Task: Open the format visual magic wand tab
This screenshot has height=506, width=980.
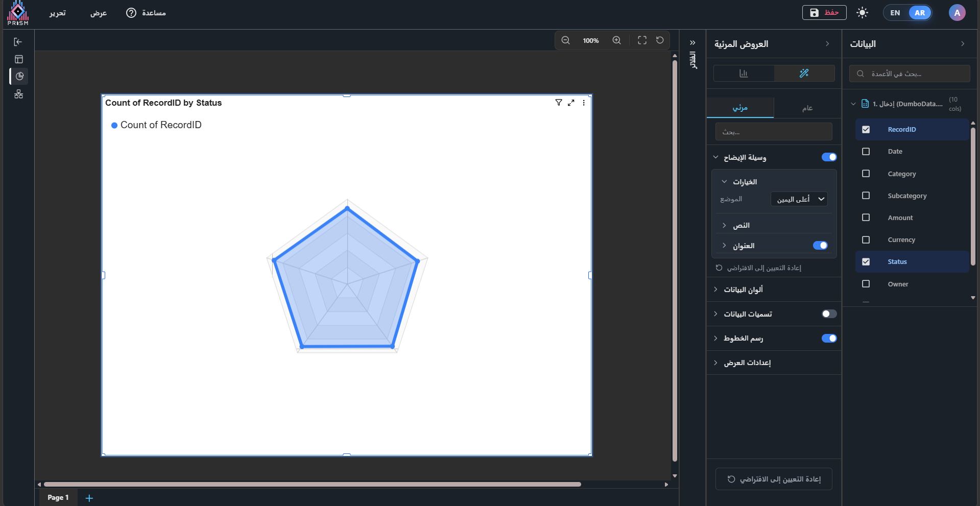Action: coord(804,74)
